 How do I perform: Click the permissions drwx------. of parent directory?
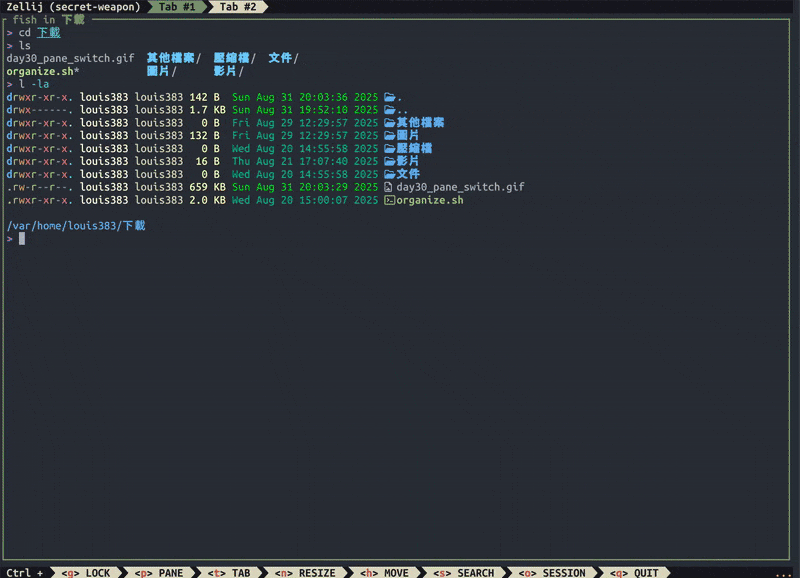coord(40,110)
